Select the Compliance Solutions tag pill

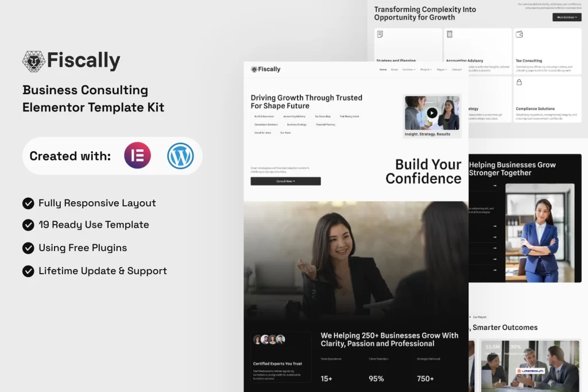pos(266,125)
